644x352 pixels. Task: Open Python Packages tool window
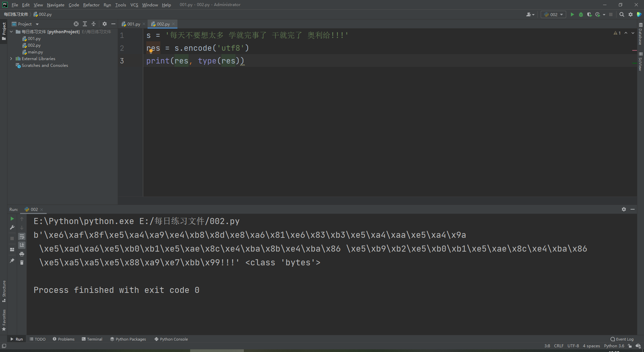coord(128,339)
